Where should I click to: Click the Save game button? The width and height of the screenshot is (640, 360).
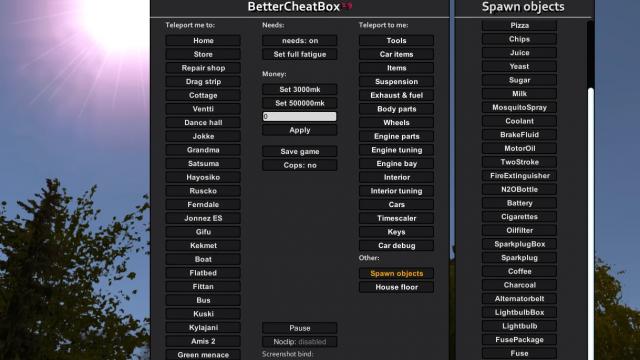(x=300, y=151)
